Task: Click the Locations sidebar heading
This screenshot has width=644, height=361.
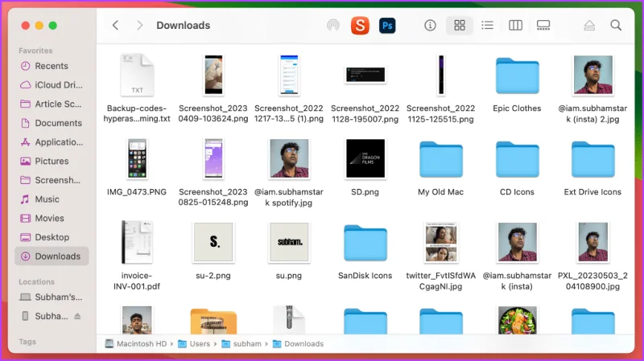Action: (36, 282)
